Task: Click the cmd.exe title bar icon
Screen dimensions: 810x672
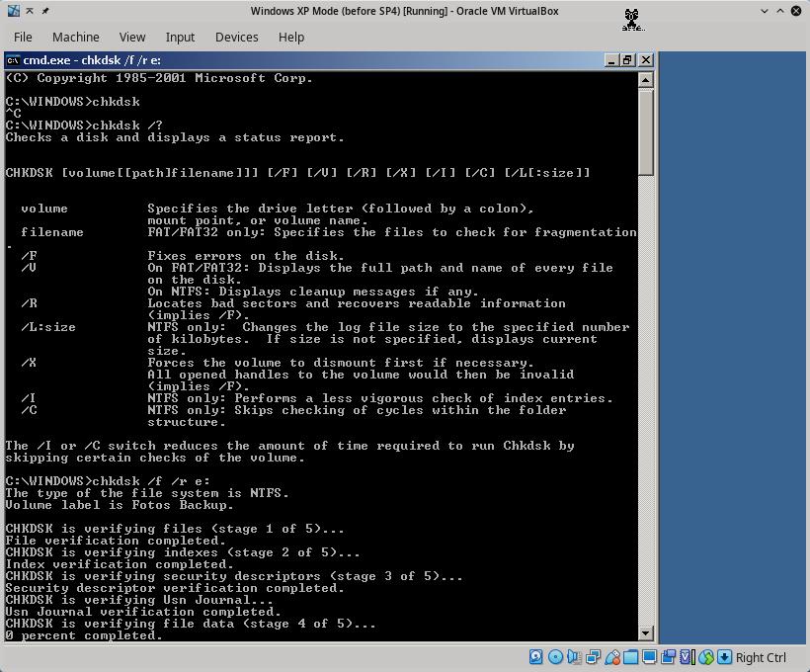Action: (x=13, y=60)
